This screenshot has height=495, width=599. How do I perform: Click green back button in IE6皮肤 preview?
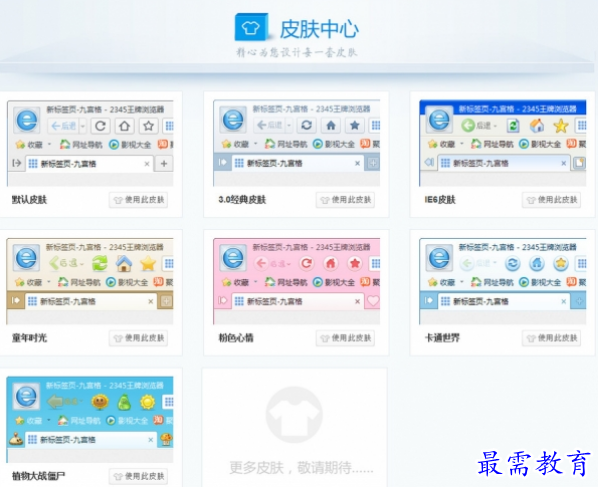(468, 125)
